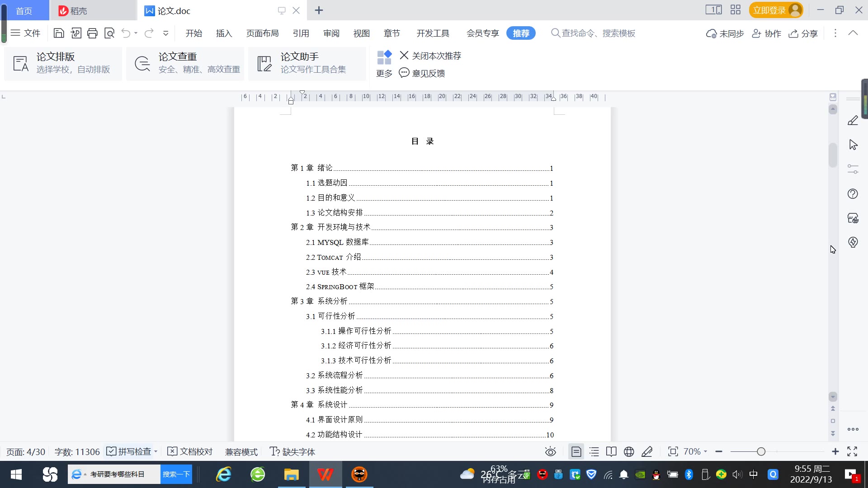Expand the three-dots at sidebar bottom

[853, 429]
